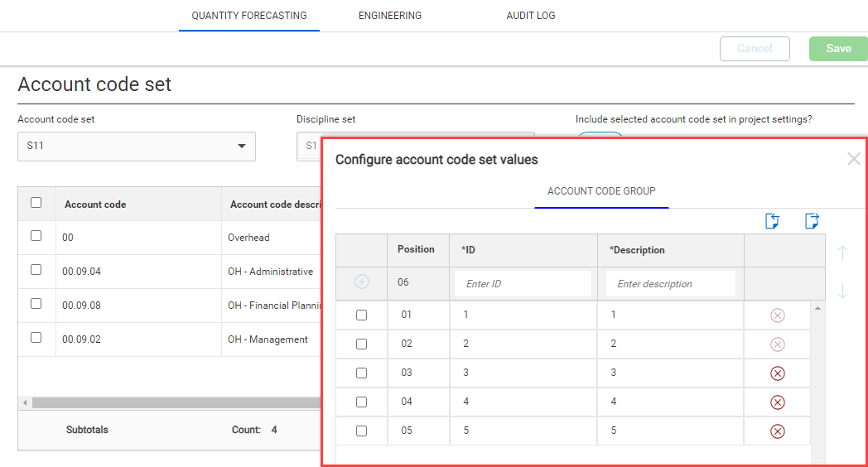Screen dimensions: 868x467
Task: Remove the row at position 05
Action: point(777,431)
